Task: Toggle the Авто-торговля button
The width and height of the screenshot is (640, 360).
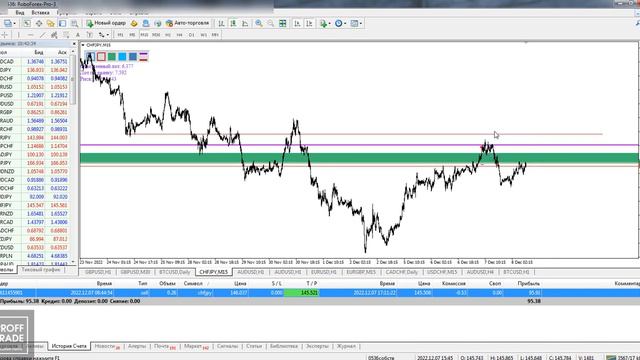Action: click(x=187, y=23)
